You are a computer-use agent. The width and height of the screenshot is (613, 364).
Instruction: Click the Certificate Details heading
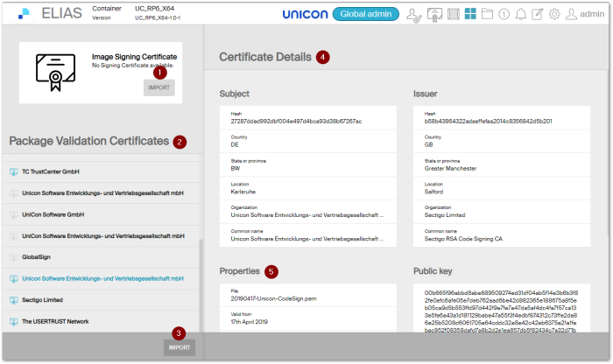pyautogui.click(x=265, y=57)
